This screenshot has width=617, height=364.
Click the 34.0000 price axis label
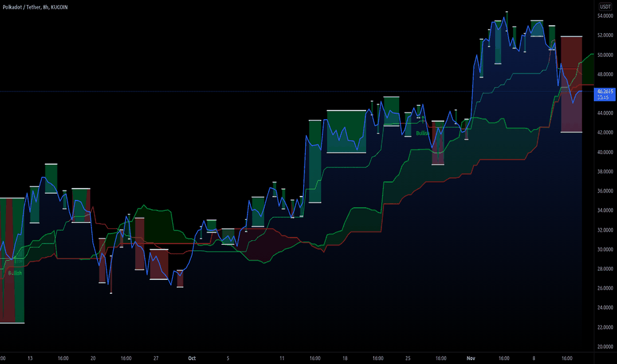(x=605, y=210)
